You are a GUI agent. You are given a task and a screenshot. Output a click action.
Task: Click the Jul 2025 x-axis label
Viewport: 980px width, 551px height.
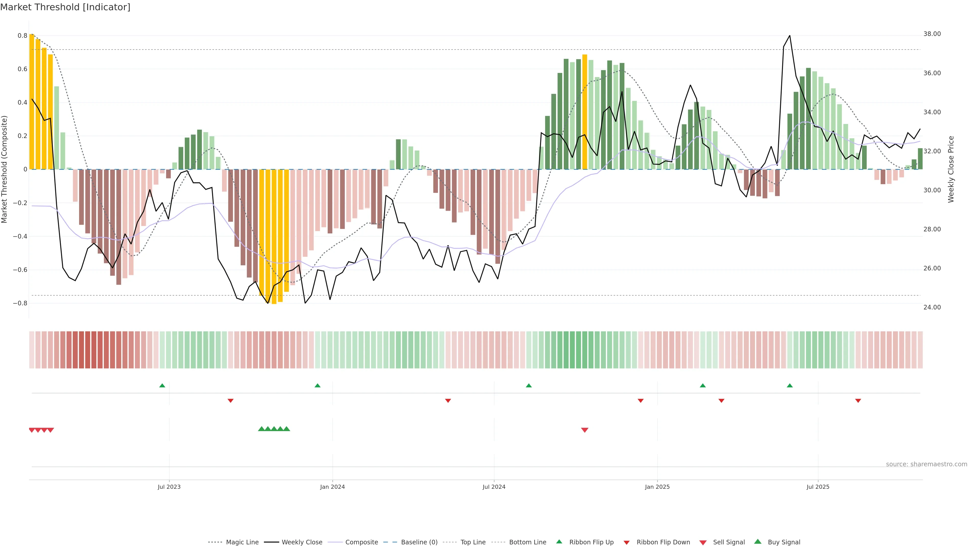[817, 487]
